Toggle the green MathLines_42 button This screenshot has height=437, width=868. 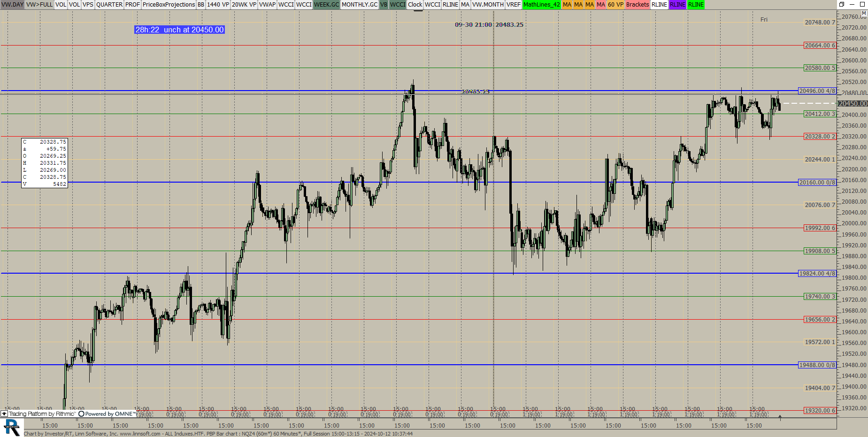click(x=541, y=5)
